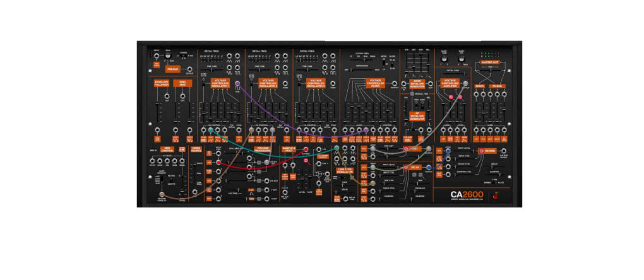Image resolution: width=644 pixels, height=280 pixels.
Task: Click the VCO 1 sine wave output jack
Action: tap(229, 67)
